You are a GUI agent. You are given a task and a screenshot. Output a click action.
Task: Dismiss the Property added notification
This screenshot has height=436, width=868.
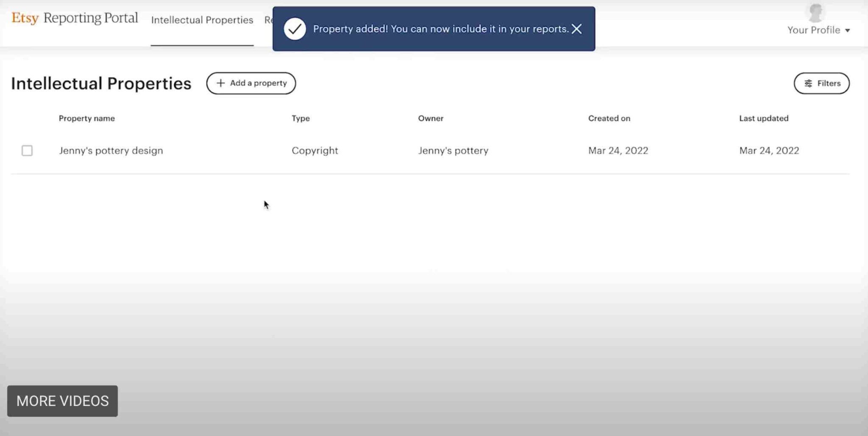[x=576, y=29]
